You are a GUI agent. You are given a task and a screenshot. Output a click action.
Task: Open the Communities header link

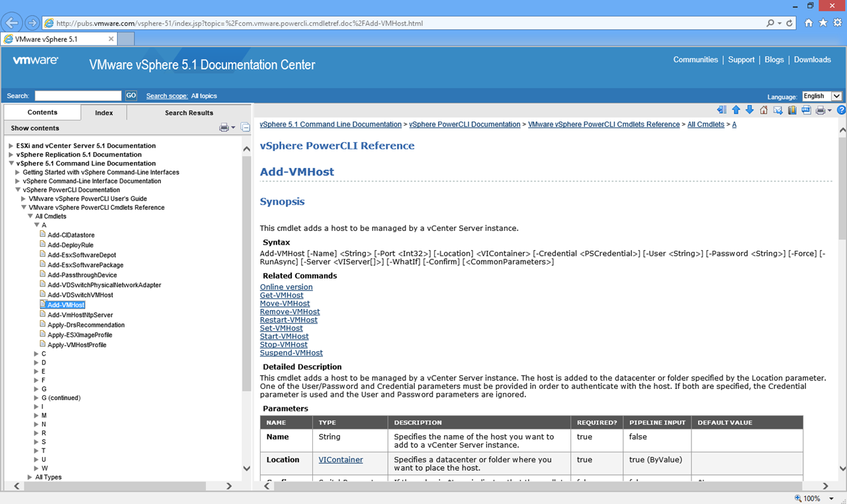click(695, 60)
